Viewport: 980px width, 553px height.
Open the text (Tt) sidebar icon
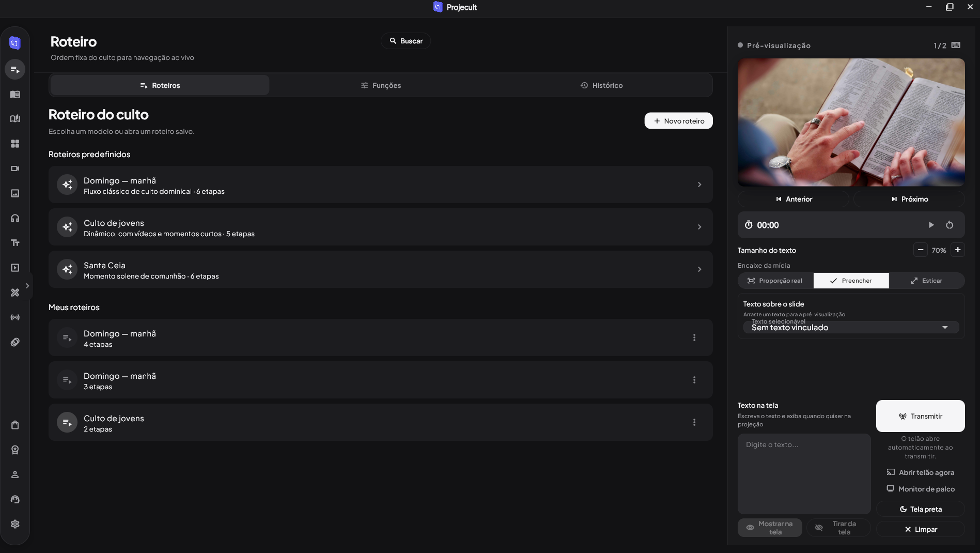pos(15,243)
